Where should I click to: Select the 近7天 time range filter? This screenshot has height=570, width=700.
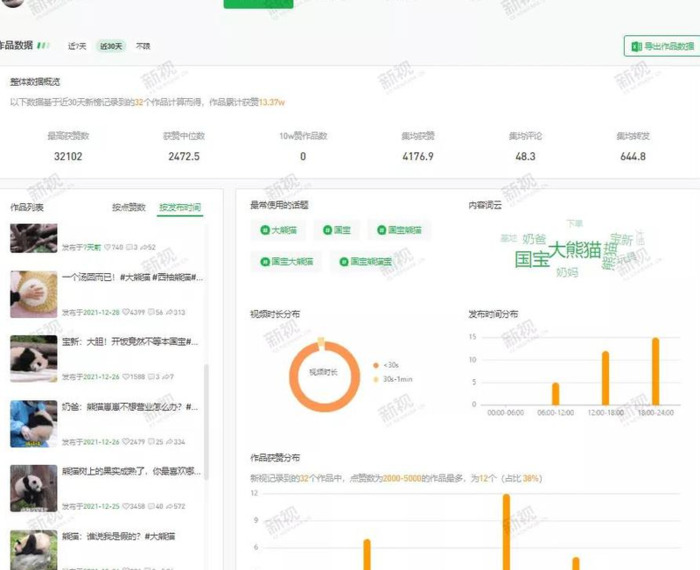(x=77, y=46)
